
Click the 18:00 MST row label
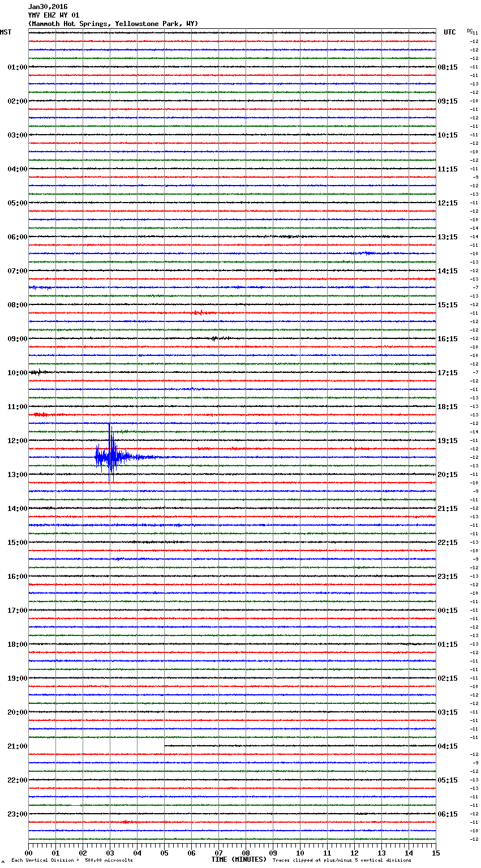18,644
